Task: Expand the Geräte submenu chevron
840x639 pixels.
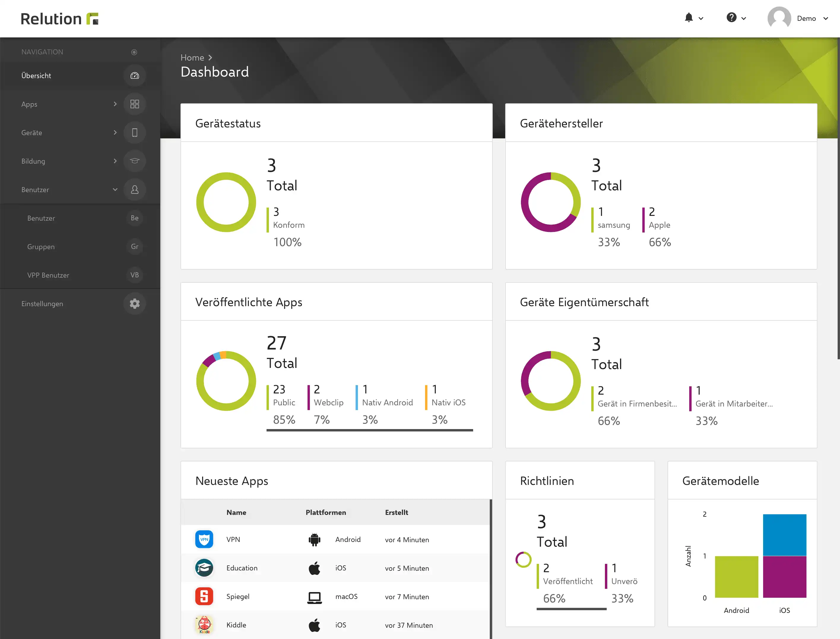Action: coord(115,132)
